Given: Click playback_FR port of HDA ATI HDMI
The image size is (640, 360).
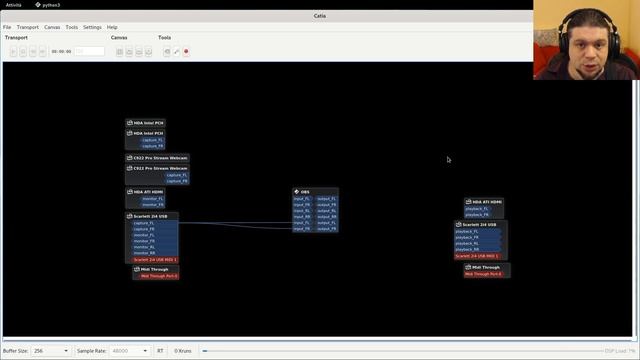Looking at the screenshot, I should (477, 215).
